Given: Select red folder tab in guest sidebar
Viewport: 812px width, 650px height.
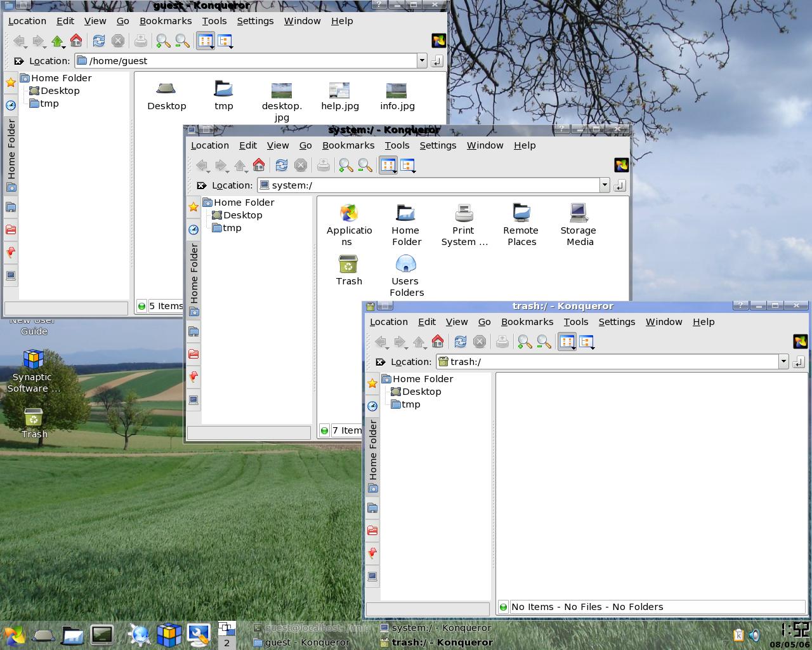Looking at the screenshot, I should [x=11, y=230].
